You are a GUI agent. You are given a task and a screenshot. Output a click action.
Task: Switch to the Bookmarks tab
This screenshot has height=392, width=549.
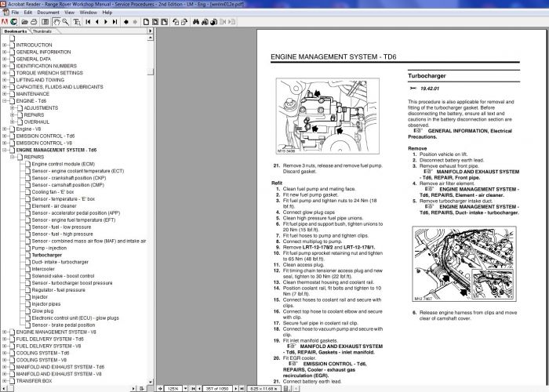coord(16,31)
